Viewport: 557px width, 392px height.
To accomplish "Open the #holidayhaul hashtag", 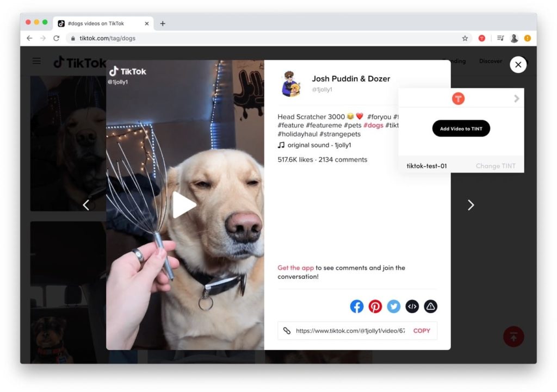I will tap(298, 134).
